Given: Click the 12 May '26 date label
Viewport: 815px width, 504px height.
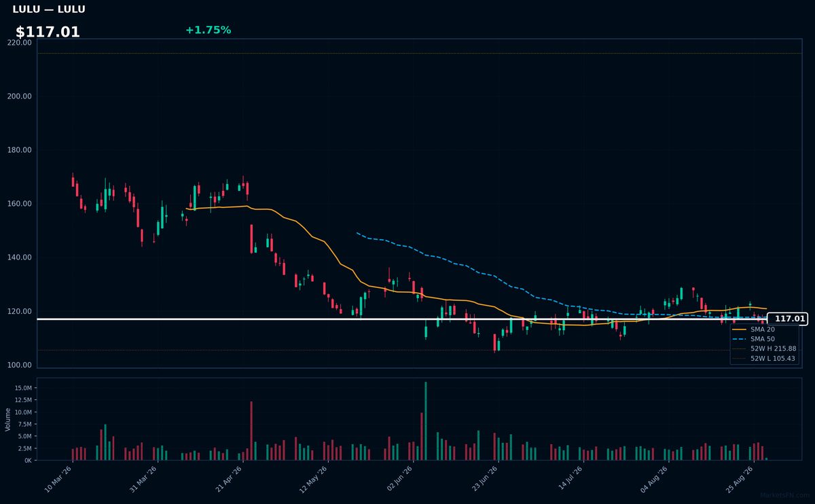Looking at the screenshot, I should pyautogui.click(x=313, y=478).
